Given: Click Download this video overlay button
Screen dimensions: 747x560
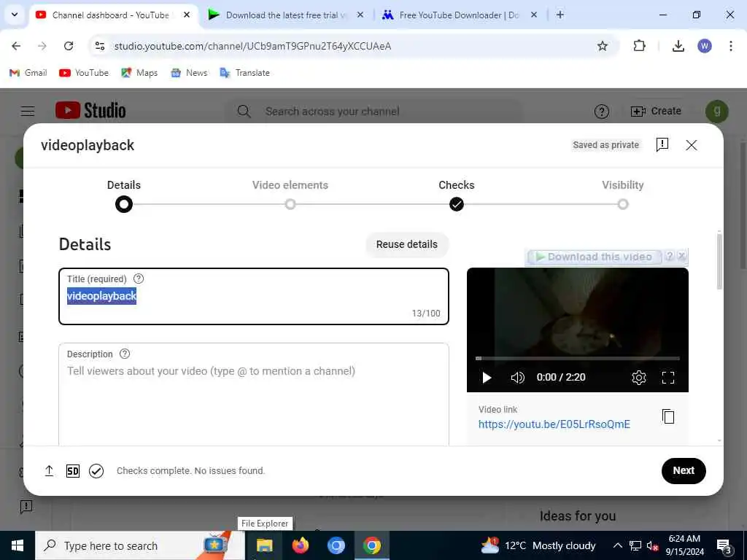Looking at the screenshot, I should click(x=594, y=257).
